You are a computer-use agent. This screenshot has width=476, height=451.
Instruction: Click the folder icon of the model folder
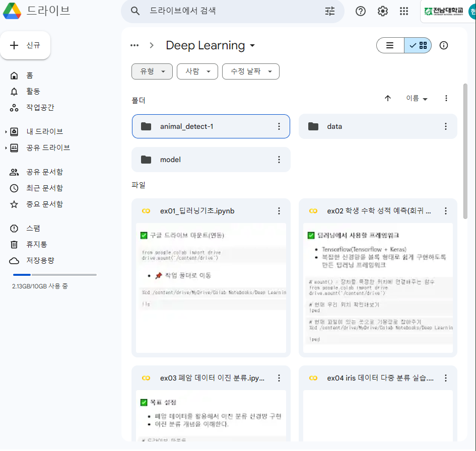tap(146, 160)
